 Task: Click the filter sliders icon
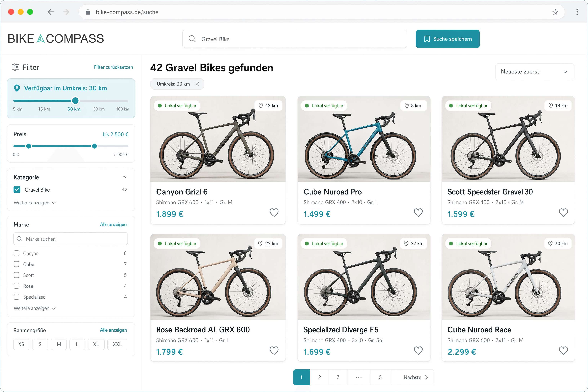pyautogui.click(x=16, y=67)
